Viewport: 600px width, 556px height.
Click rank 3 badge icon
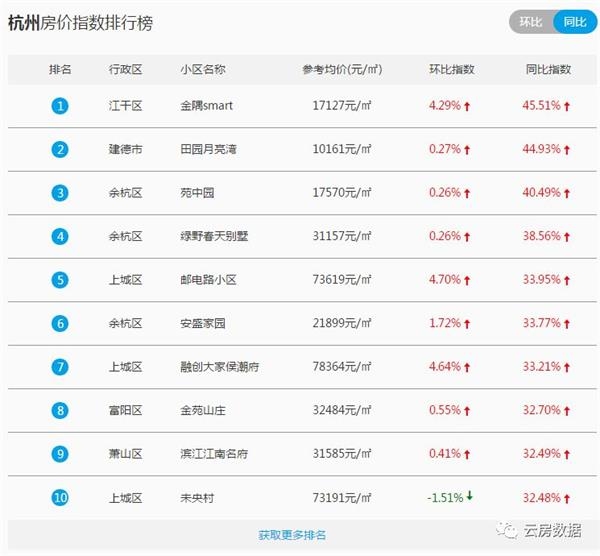60,193
